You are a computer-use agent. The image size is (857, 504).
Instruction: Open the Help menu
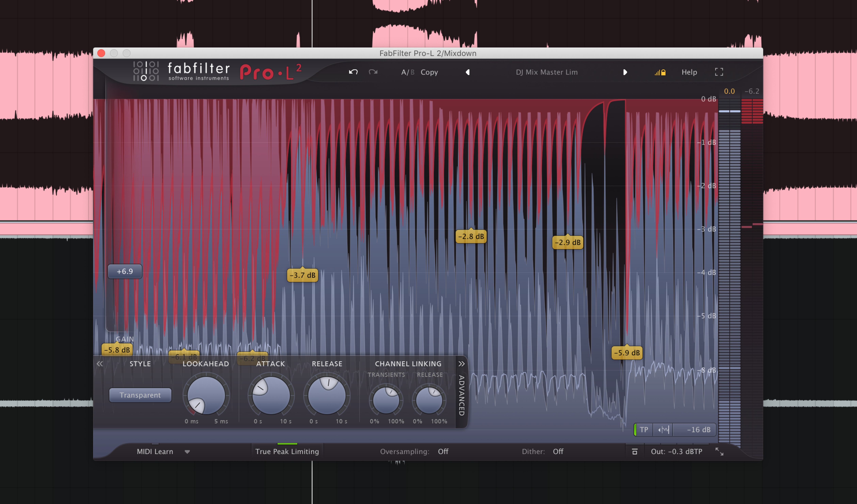(689, 72)
